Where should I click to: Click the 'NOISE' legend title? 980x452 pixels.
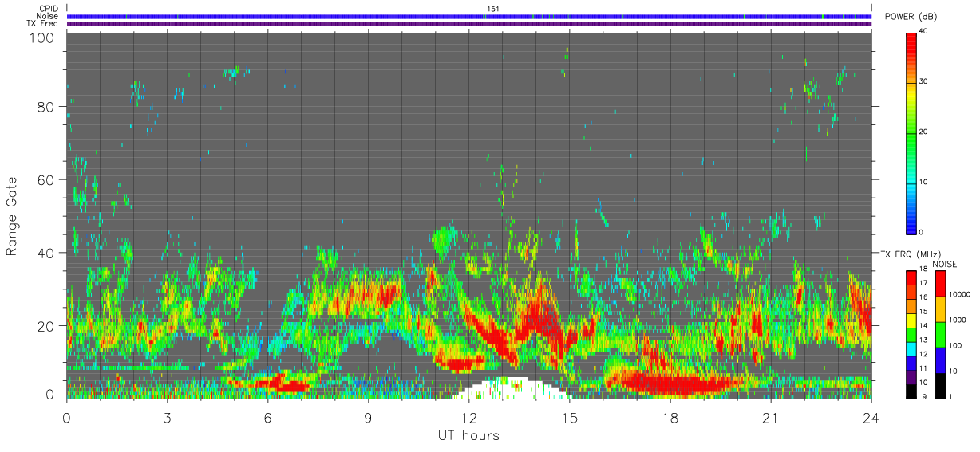pos(946,264)
